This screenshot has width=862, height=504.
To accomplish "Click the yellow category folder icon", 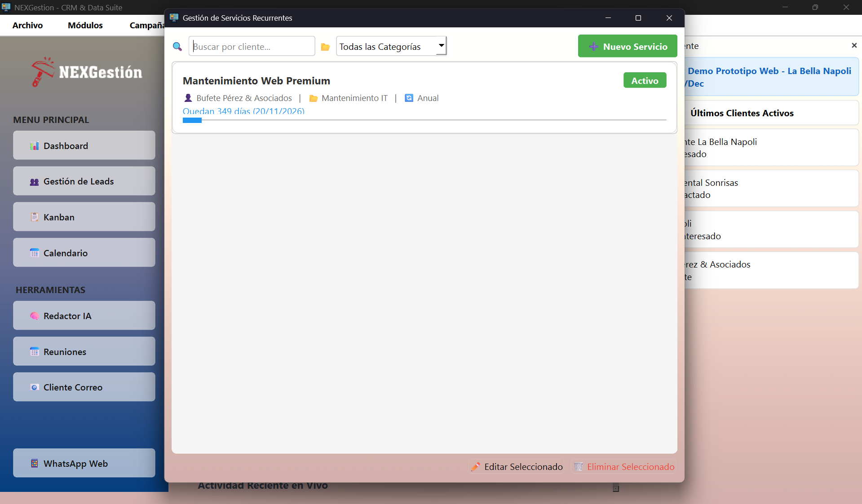I will (x=326, y=47).
